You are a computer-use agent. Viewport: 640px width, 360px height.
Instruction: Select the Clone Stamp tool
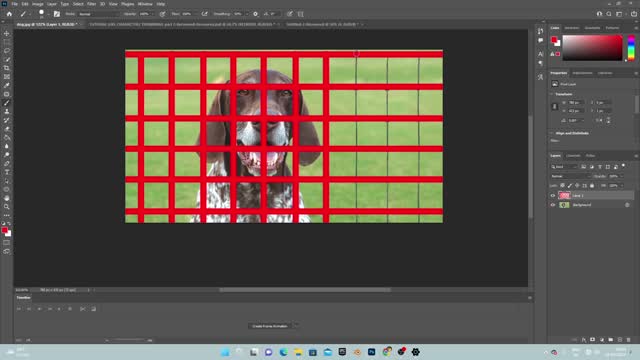pyautogui.click(x=7, y=111)
